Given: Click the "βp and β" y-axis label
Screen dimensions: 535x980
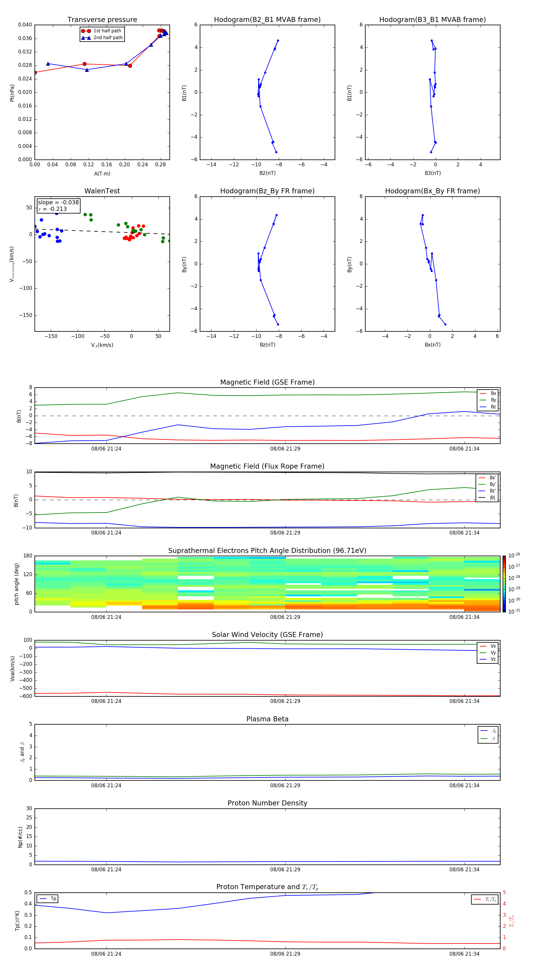Looking at the screenshot, I should (x=22, y=753).
